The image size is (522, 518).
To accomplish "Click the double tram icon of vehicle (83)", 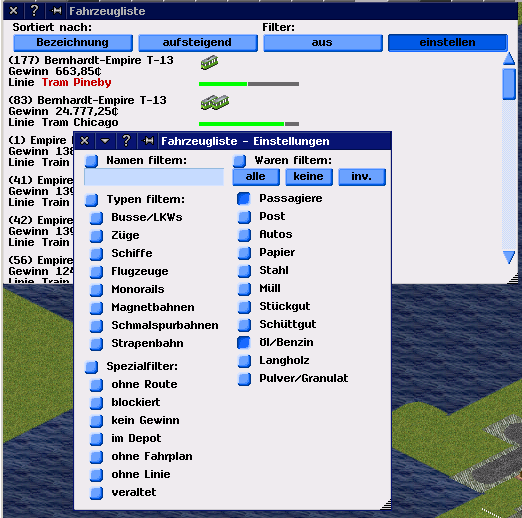I will pyautogui.click(x=215, y=102).
